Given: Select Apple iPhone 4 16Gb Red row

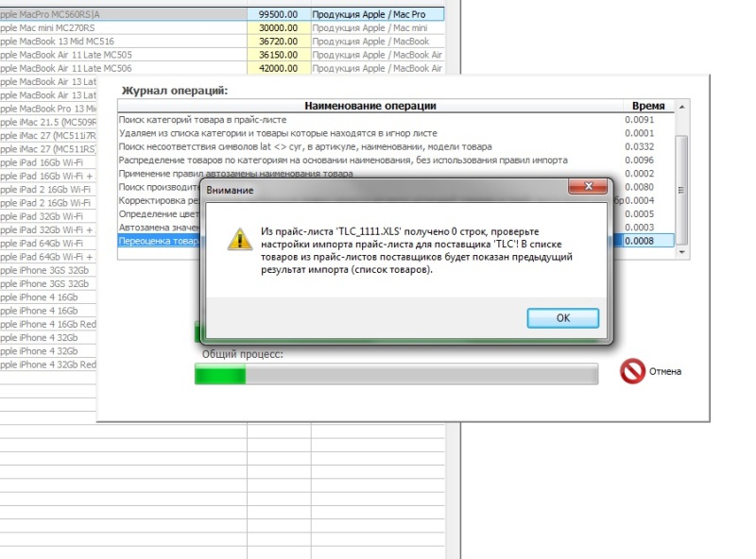Looking at the screenshot, I should (x=48, y=324).
